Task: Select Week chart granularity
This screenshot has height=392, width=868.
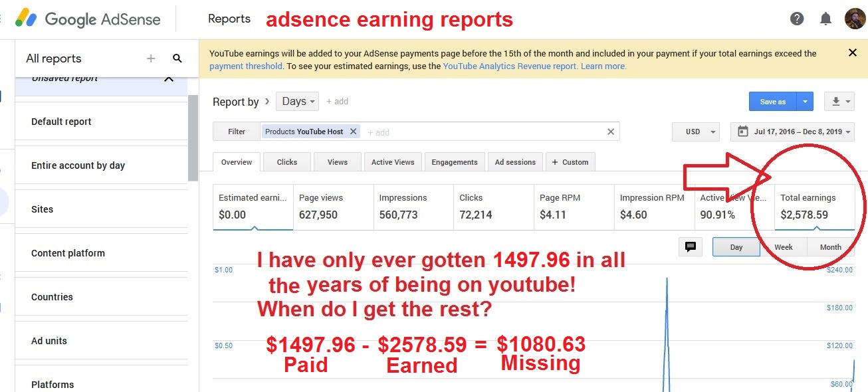Action: (x=784, y=247)
